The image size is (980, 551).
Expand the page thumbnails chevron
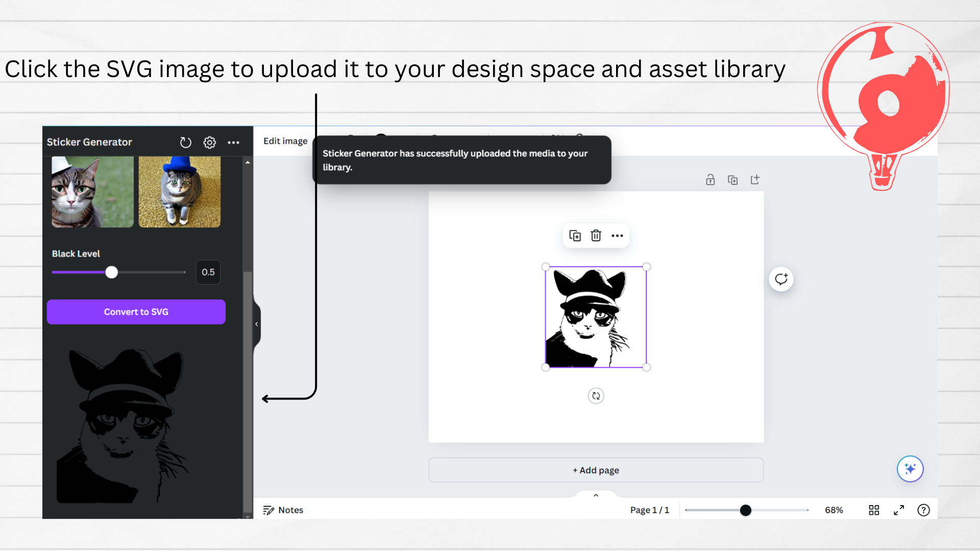tap(596, 495)
